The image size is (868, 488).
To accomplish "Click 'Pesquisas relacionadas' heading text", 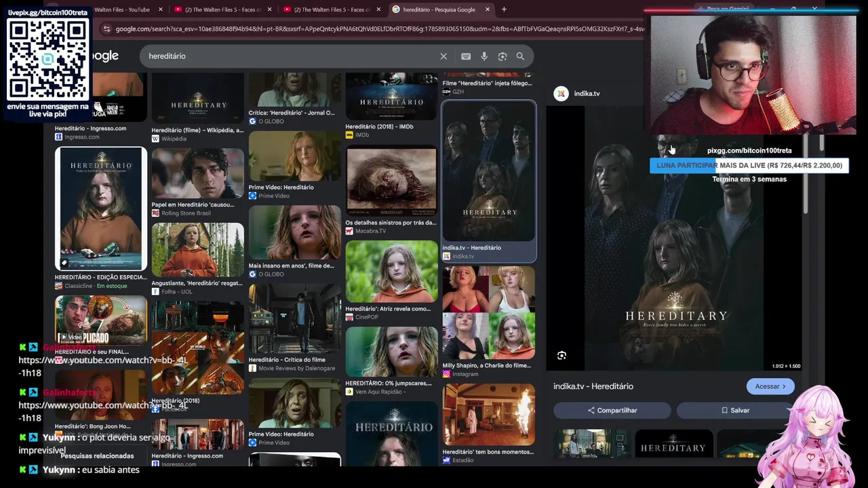I will click(x=97, y=456).
